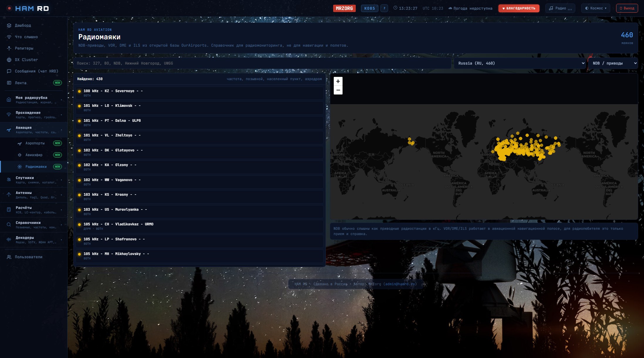Select row 101 kHz - PT - Dalna - ULPB

[x=200, y=123]
